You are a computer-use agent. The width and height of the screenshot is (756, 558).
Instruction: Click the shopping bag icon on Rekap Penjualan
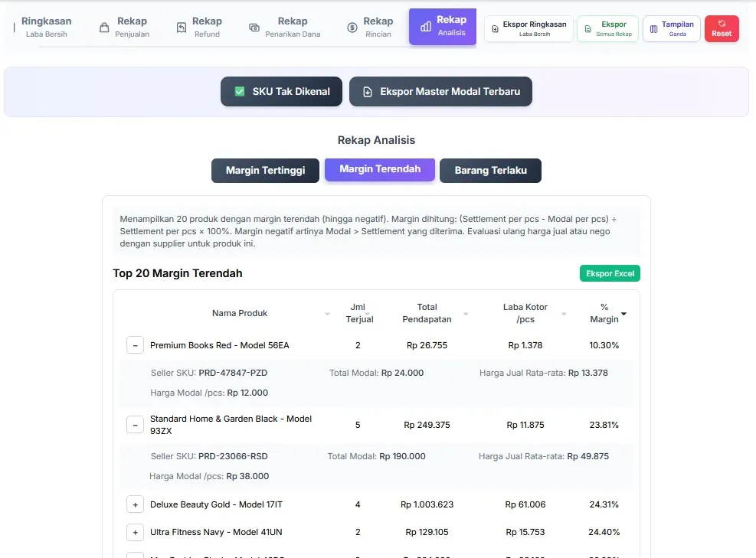click(x=104, y=28)
